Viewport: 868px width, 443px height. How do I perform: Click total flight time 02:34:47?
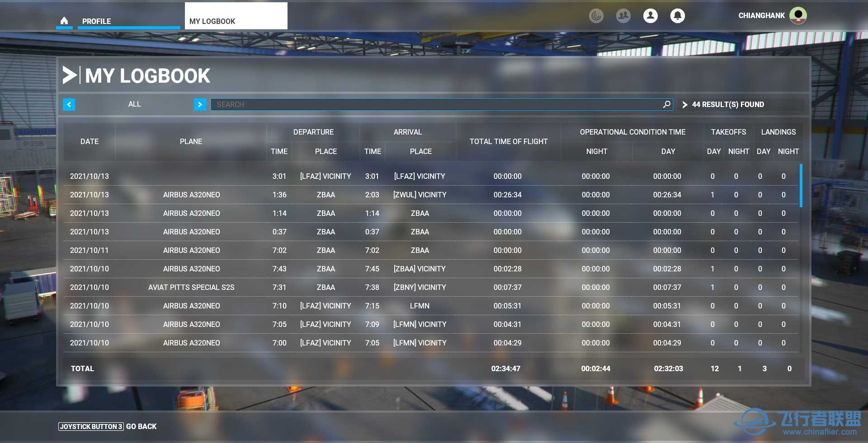(506, 368)
